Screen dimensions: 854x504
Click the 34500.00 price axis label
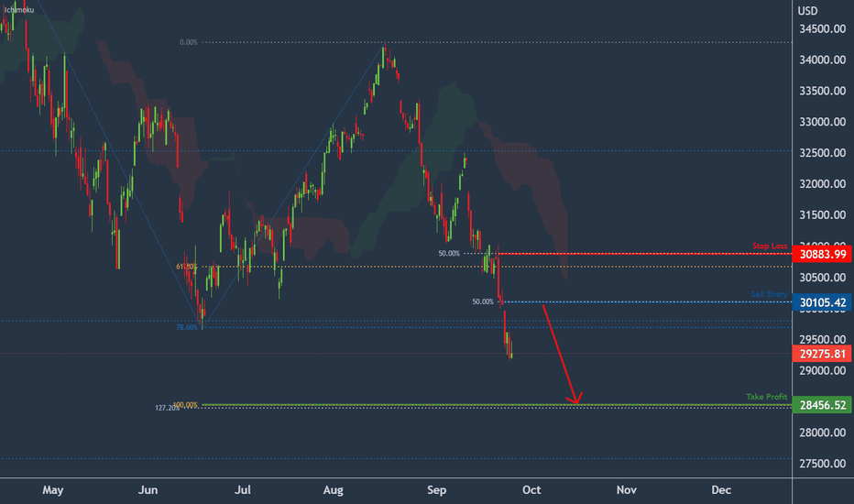[x=823, y=29]
